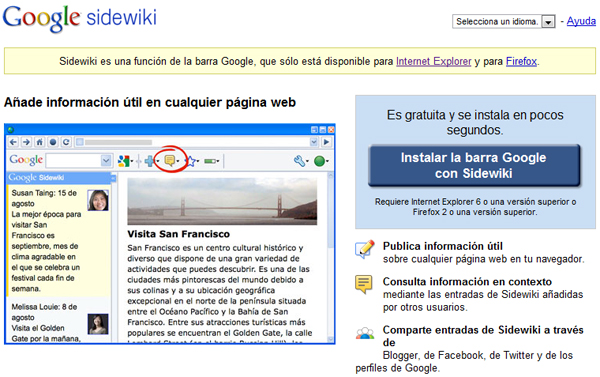Open the Ayuda help link
600x377 pixels.
click(x=581, y=21)
